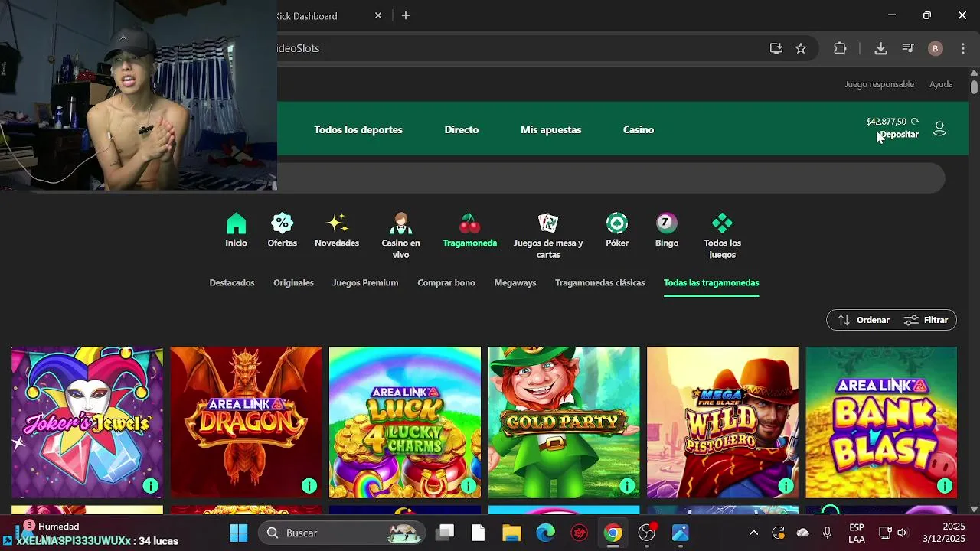This screenshot has width=980, height=551.
Task: Open the Juego responsable link
Action: [x=880, y=84]
